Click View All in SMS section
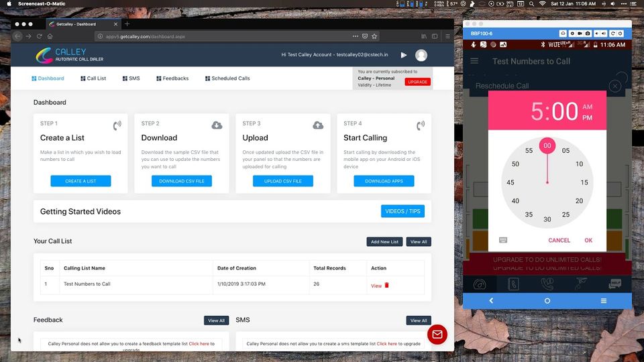644x362 pixels. pos(419,320)
